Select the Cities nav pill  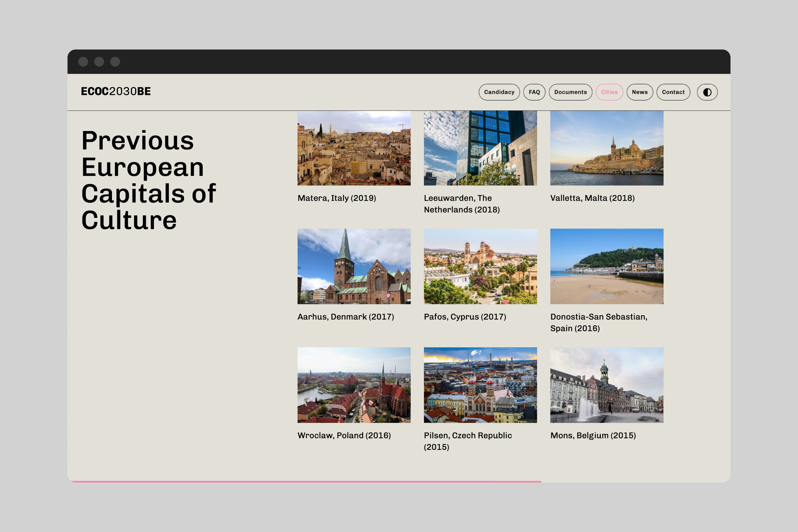609,92
